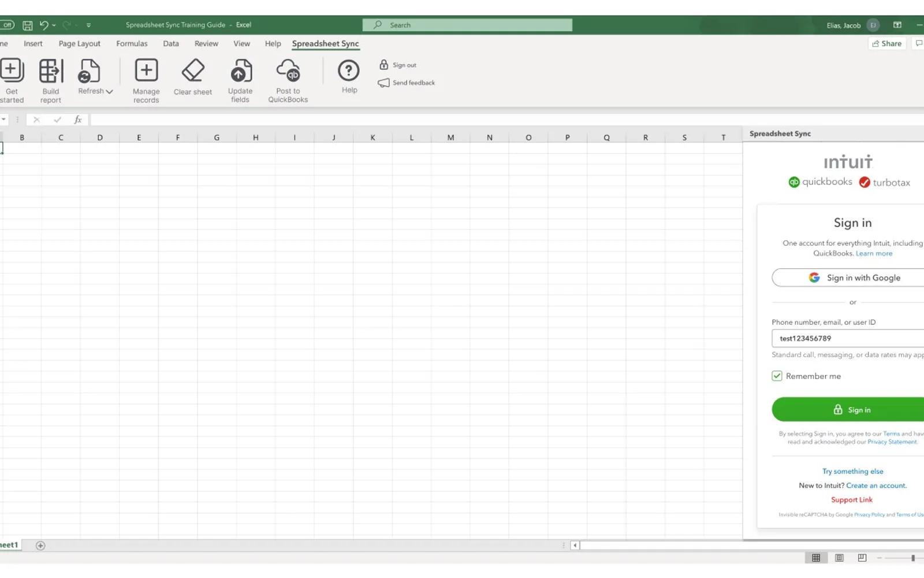Screen dimensions: 924x578
Task: Open the Ribbon Display Options icon
Action: tap(897, 25)
